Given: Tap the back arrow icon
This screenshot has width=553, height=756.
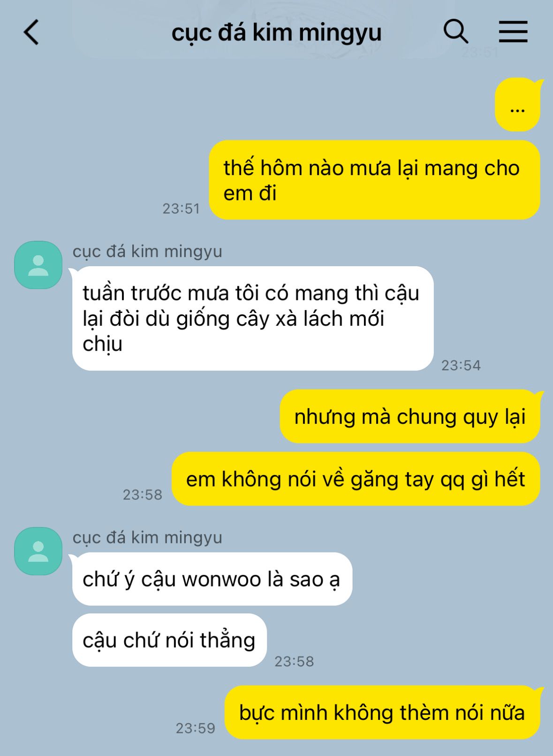Looking at the screenshot, I should point(31,32).
